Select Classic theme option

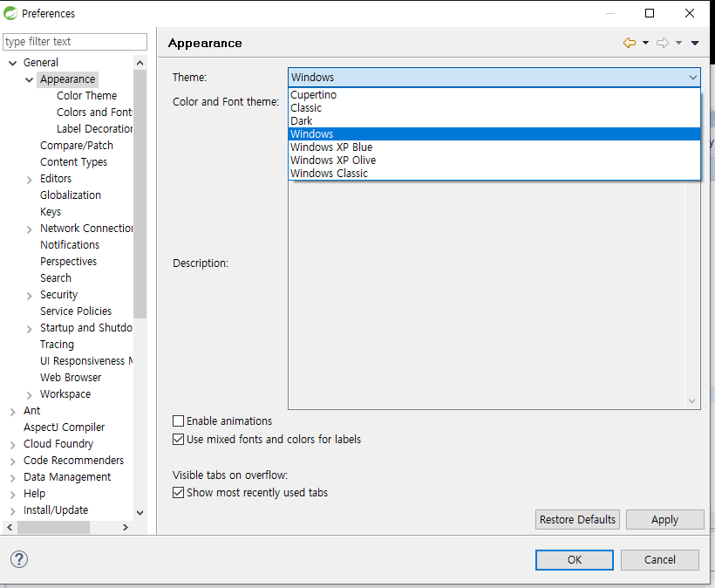494,108
